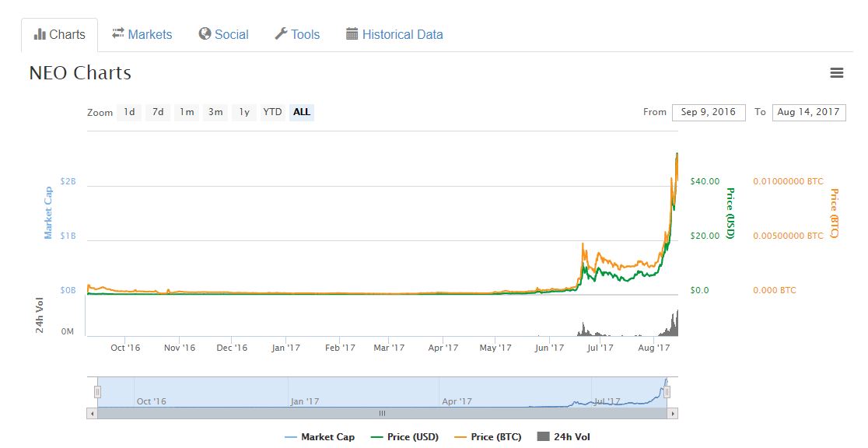The height and width of the screenshot is (448, 868).
Task: Open the Social tab
Action: pyautogui.click(x=224, y=34)
